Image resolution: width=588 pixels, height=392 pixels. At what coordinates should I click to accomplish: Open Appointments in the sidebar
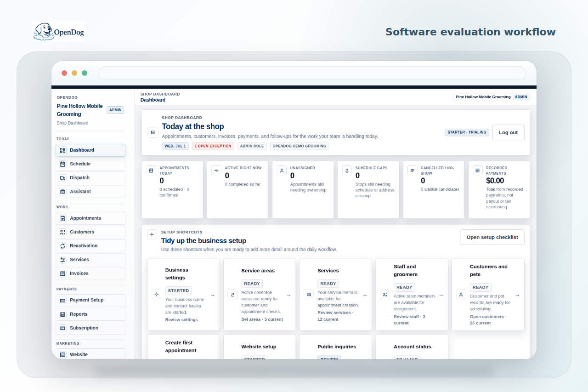[90, 218]
